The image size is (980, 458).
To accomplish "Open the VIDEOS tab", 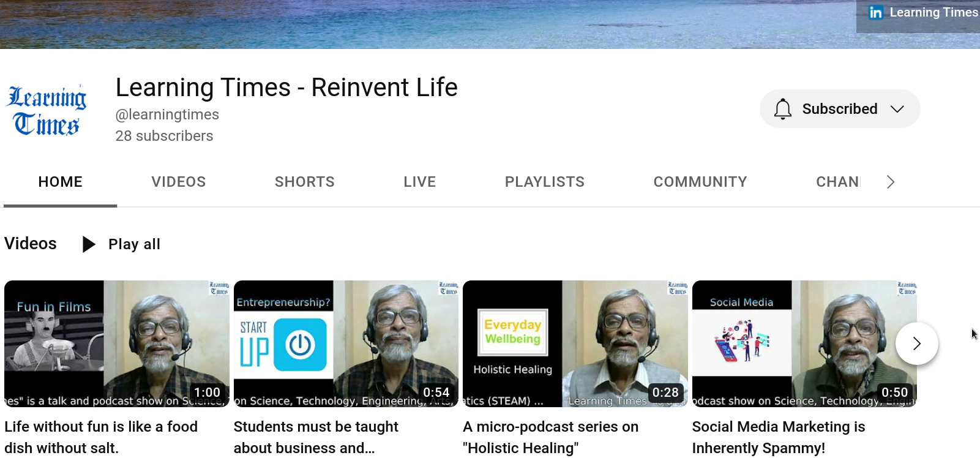I will 179,182.
